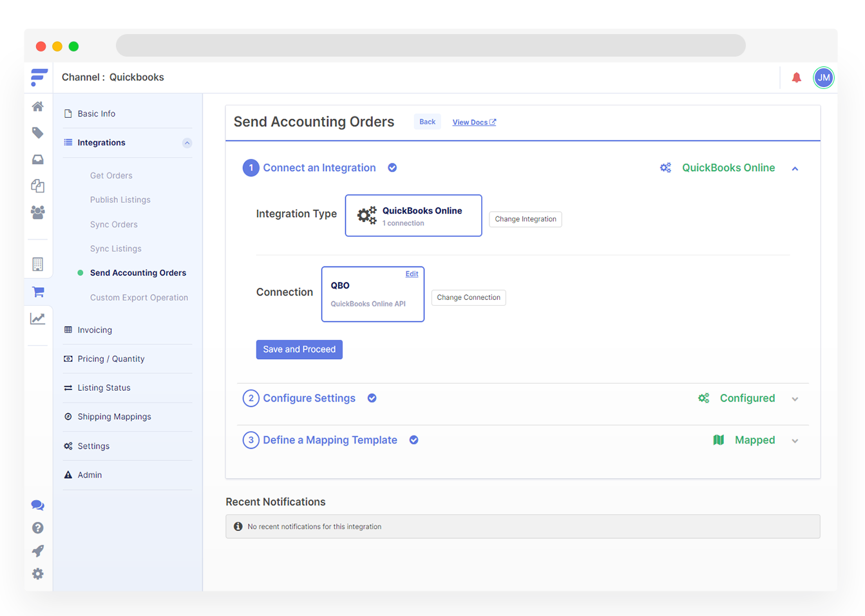Open the tag icon in sidebar
The height and width of the screenshot is (616, 865).
coord(38,133)
